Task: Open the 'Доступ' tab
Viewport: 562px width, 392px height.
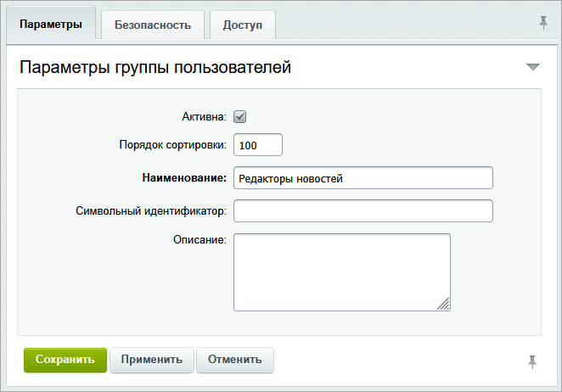Action: click(x=242, y=25)
